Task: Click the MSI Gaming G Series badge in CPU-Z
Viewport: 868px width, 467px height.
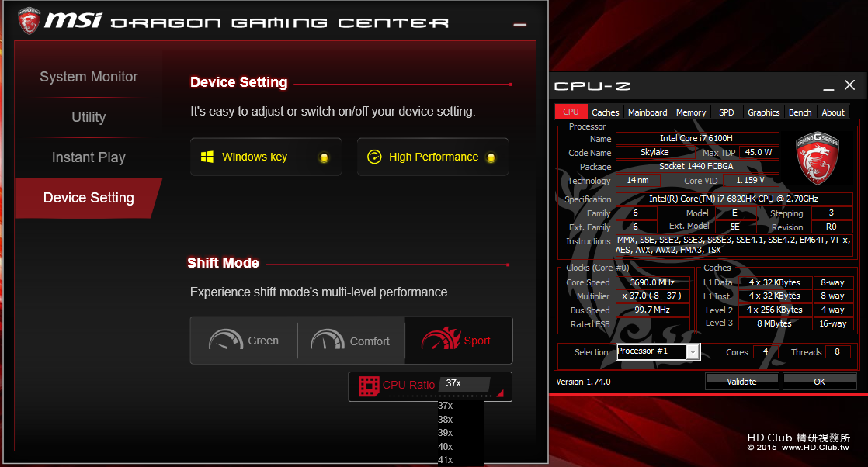Action: click(x=817, y=158)
